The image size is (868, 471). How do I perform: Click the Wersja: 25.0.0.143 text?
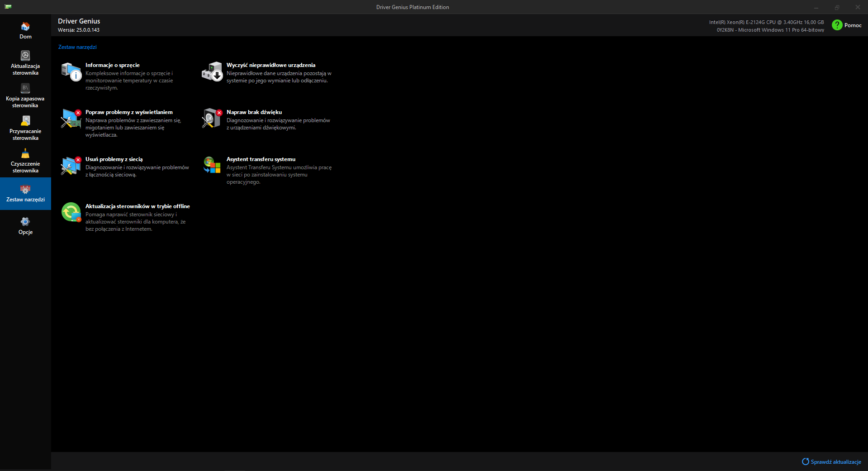tap(79, 30)
